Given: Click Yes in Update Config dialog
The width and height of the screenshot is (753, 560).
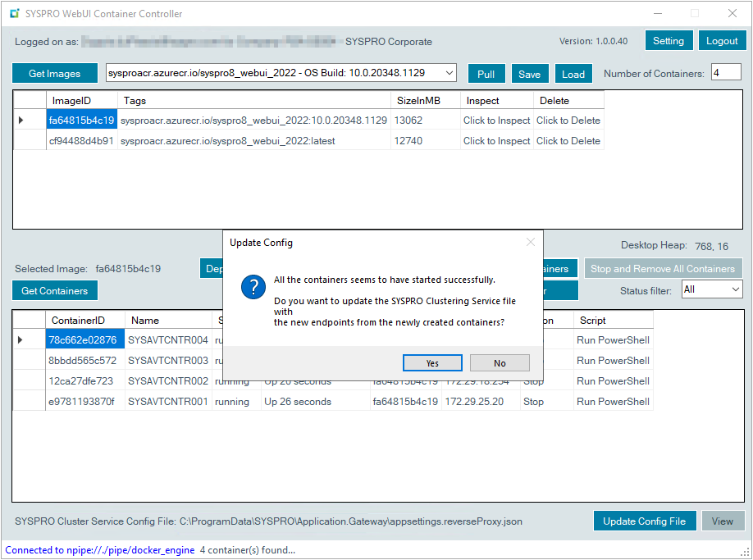Looking at the screenshot, I should [432, 362].
